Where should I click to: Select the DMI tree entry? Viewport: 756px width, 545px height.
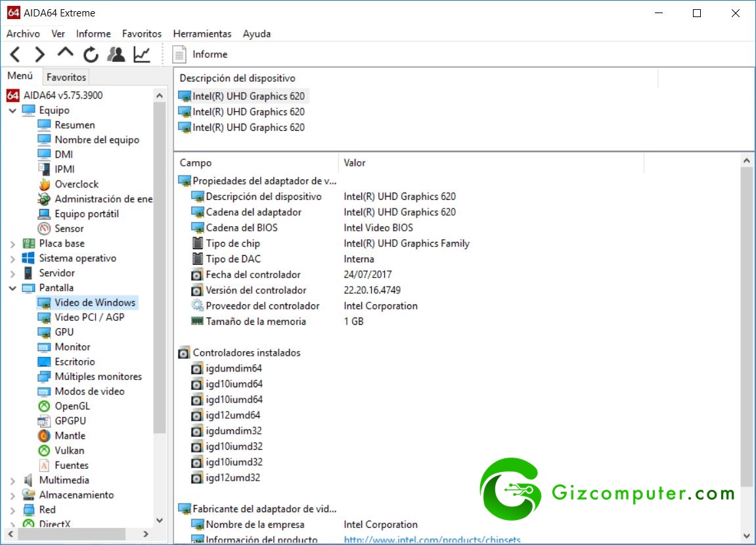[64, 154]
